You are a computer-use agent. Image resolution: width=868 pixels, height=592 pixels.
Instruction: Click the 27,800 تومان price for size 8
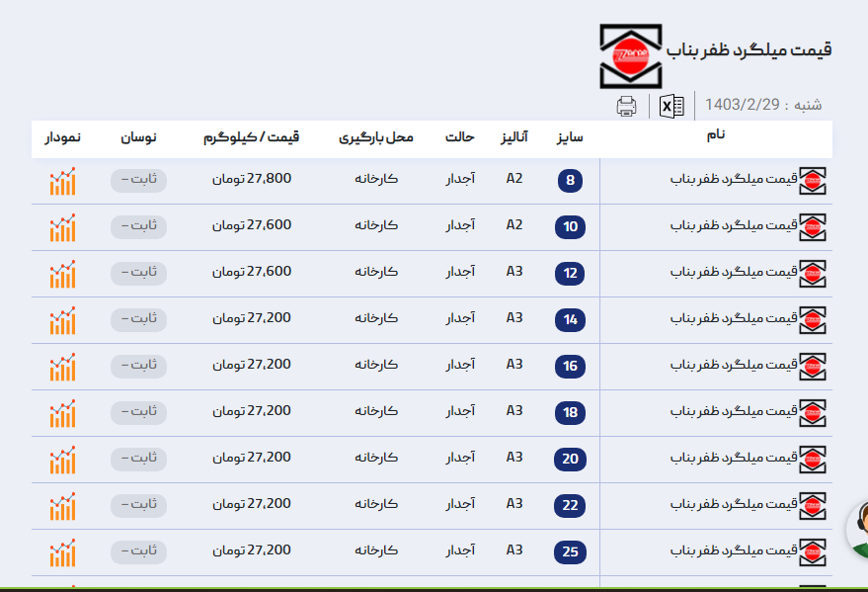click(251, 179)
